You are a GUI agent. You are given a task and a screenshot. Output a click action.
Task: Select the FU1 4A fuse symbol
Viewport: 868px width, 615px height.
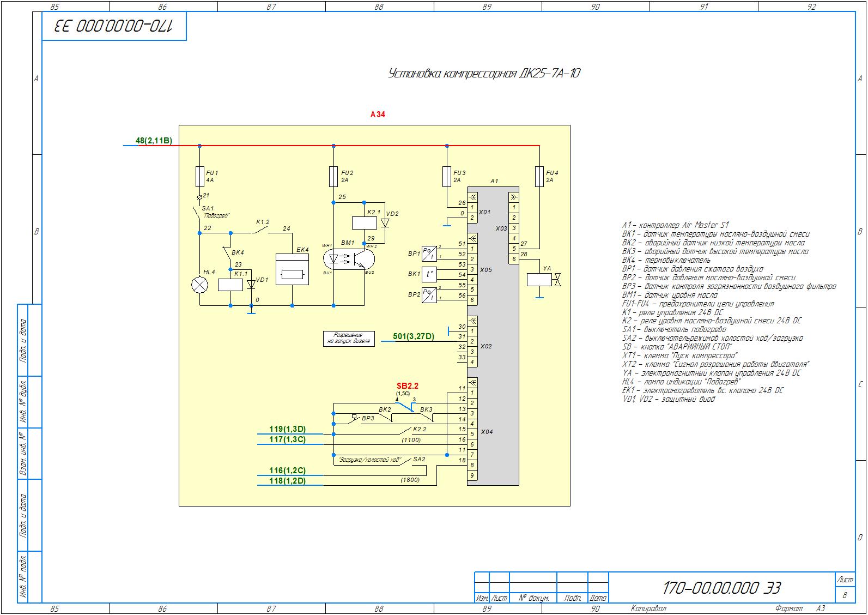tap(199, 176)
